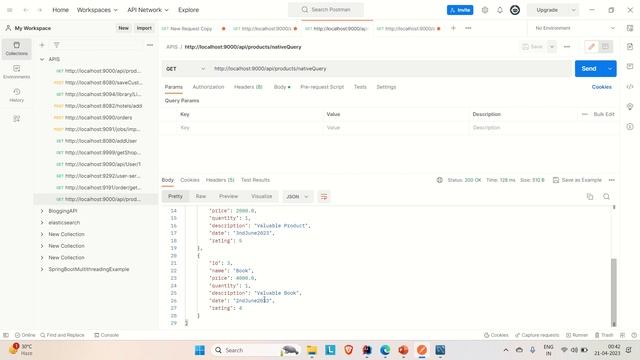Open the code snippet icon in right sidebar

coord(630,87)
